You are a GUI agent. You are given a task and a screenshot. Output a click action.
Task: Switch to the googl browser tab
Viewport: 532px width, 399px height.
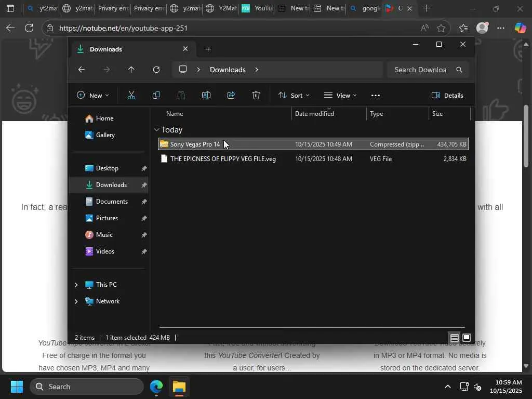coord(364,8)
